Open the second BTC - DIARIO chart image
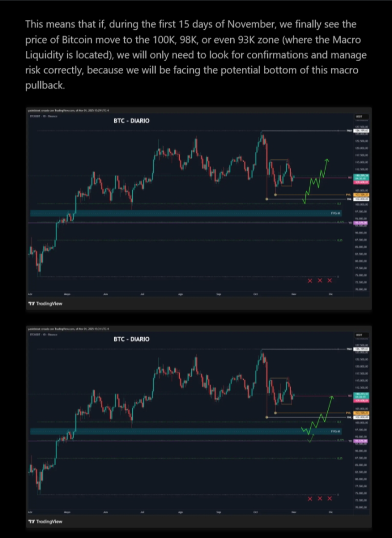This screenshot has height=538, width=392. point(199,427)
